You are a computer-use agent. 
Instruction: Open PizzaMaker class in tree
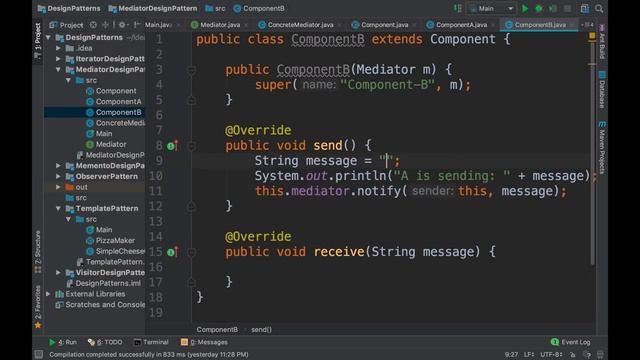click(x=110, y=240)
